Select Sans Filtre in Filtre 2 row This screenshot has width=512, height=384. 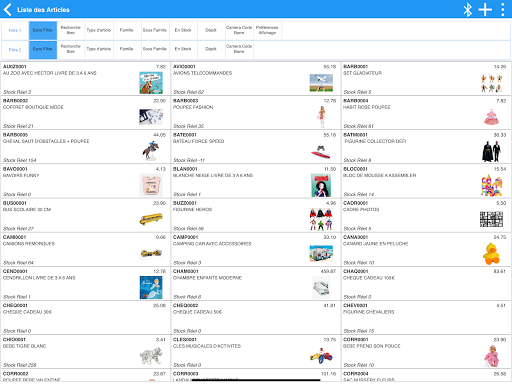coord(43,49)
